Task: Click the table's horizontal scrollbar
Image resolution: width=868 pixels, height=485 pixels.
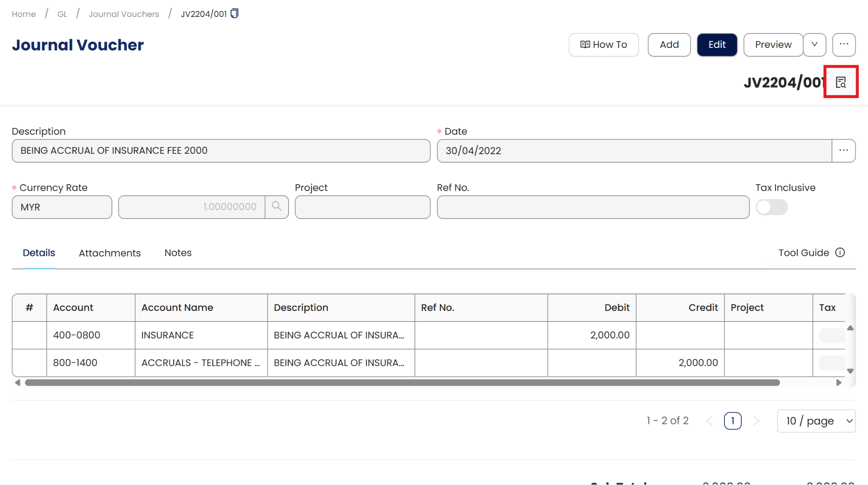Action: coord(402,382)
